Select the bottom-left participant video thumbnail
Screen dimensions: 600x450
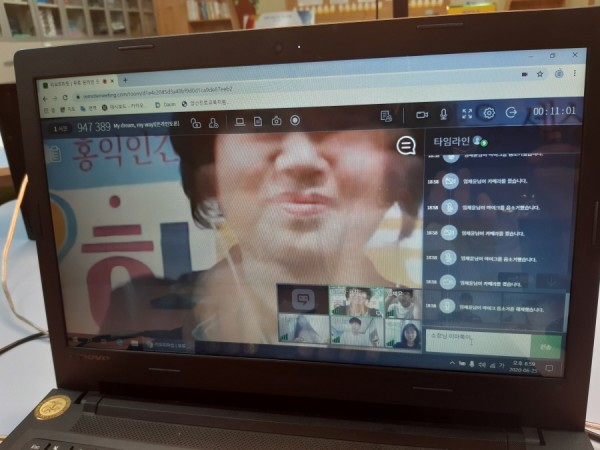pyautogui.click(x=304, y=328)
